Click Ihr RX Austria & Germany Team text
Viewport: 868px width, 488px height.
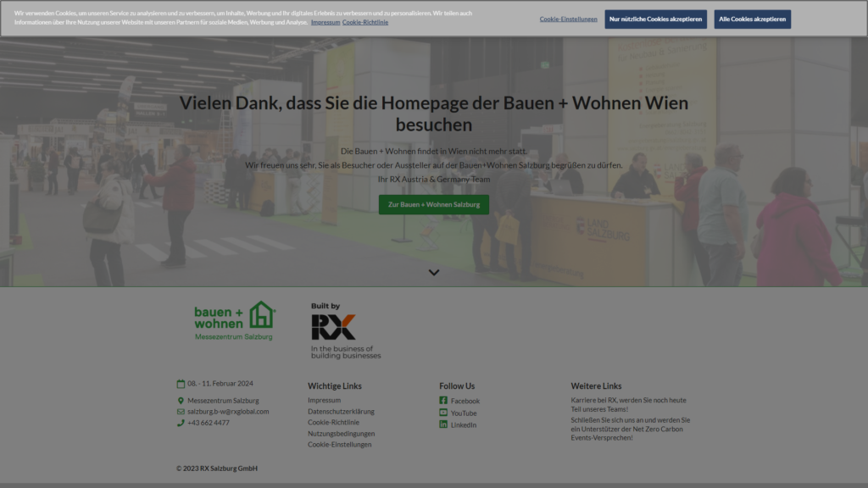click(433, 180)
